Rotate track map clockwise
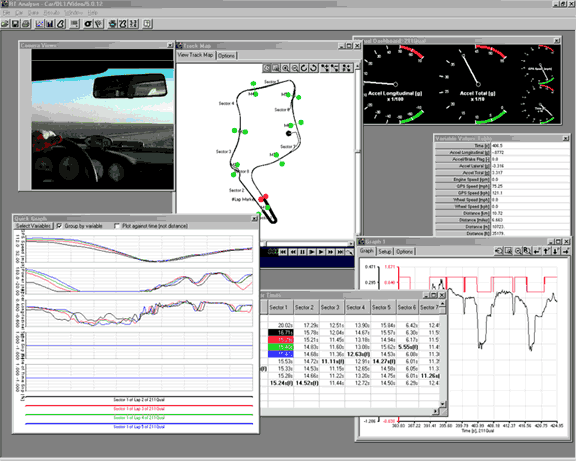Image resolution: width=576 pixels, height=461 pixels. 304,68
